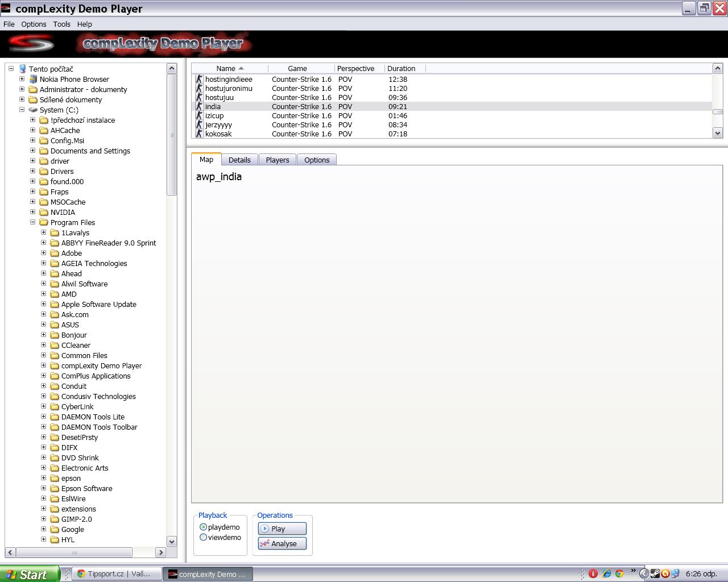Select the DVD Shrink folder

[80, 458]
